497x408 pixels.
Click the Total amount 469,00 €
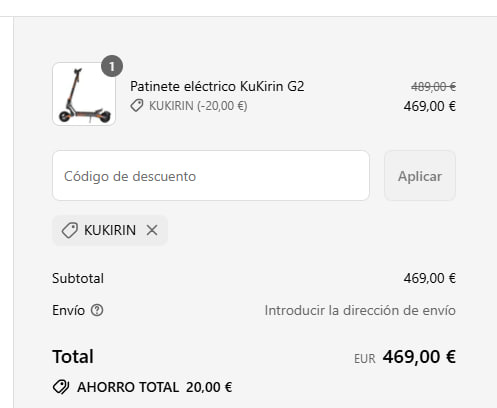(x=419, y=357)
